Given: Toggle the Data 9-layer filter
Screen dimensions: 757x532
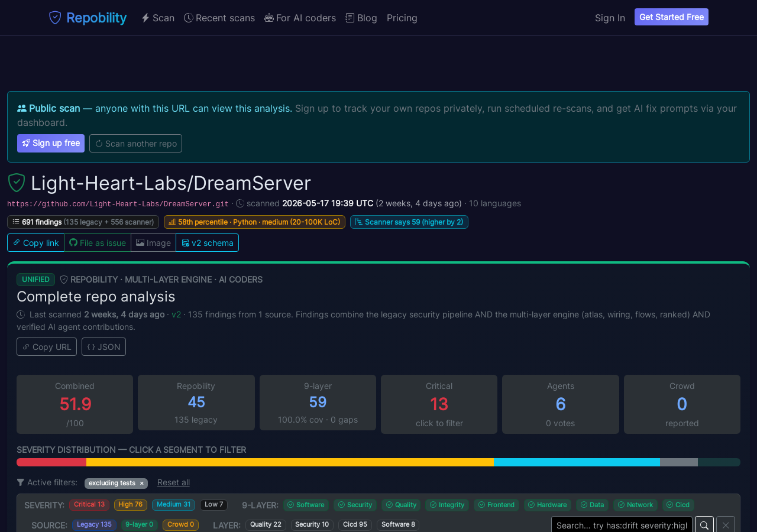Looking at the screenshot, I should (x=592, y=505).
